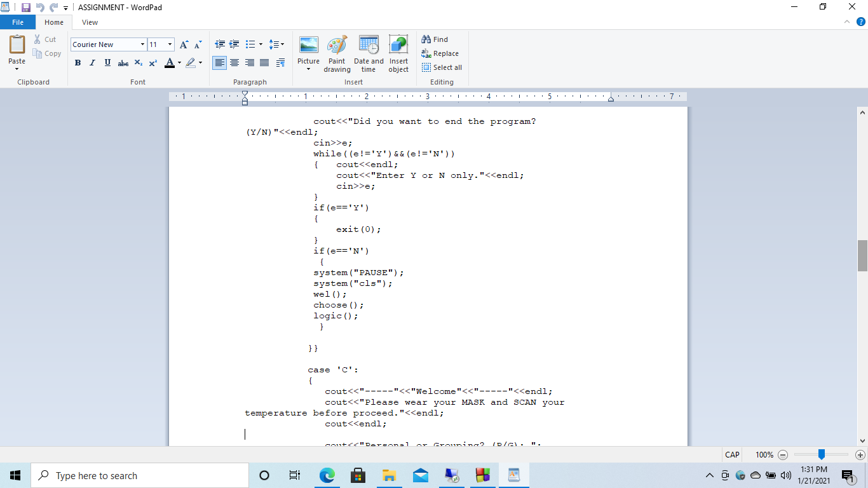Open the Courier New font family dropdown

(x=142, y=44)
